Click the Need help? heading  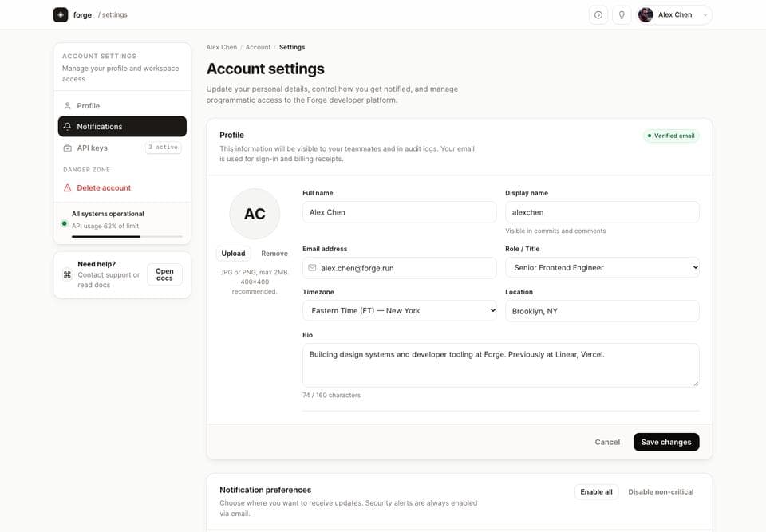coord(97,264)
